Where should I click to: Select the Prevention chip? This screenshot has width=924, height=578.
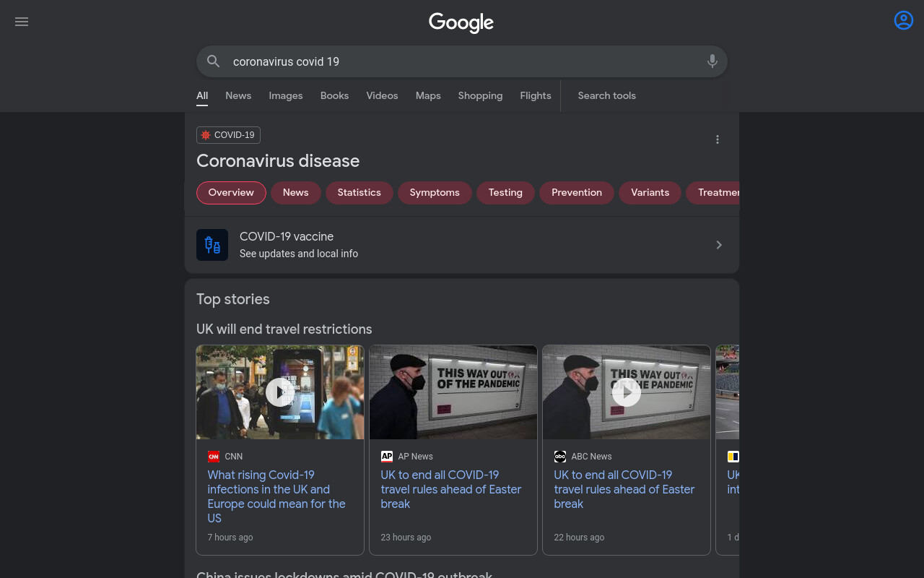(x=577, y=193)
